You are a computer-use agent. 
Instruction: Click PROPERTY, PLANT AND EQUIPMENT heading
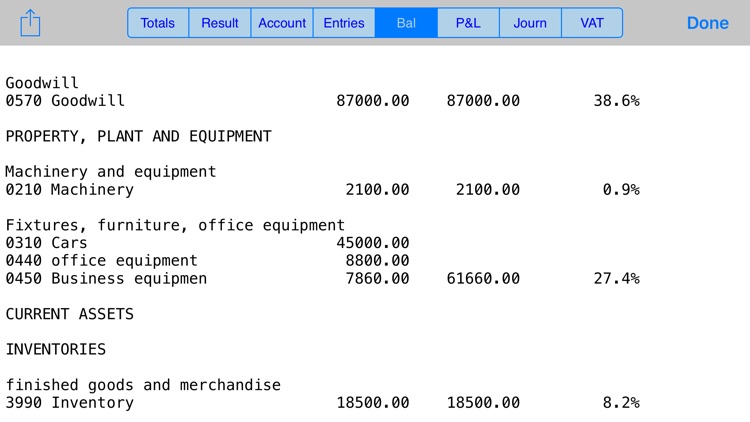[139, 136]
